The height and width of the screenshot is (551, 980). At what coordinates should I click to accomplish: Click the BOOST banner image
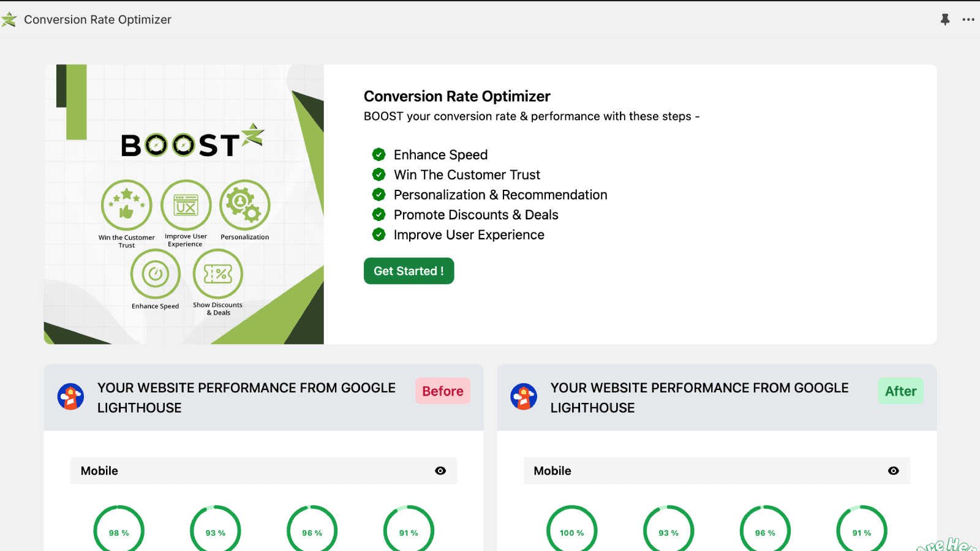183,203
